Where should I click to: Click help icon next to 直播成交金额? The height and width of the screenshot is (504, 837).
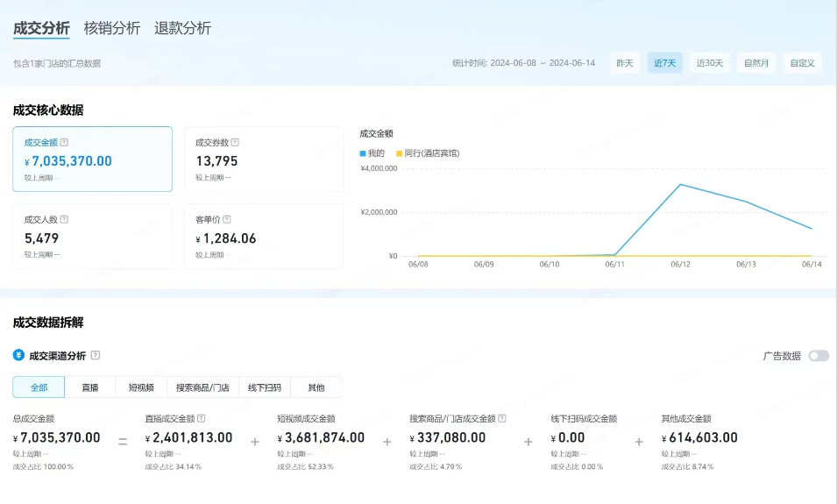coord(202,419)
